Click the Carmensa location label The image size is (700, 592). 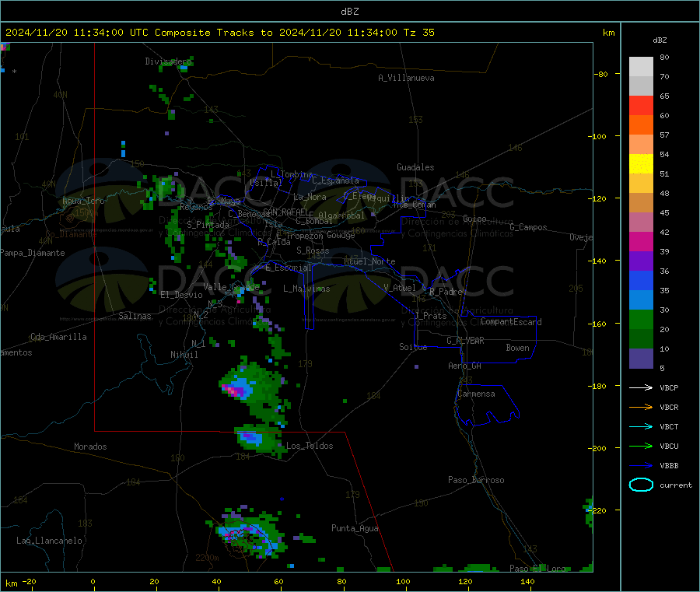476,394
